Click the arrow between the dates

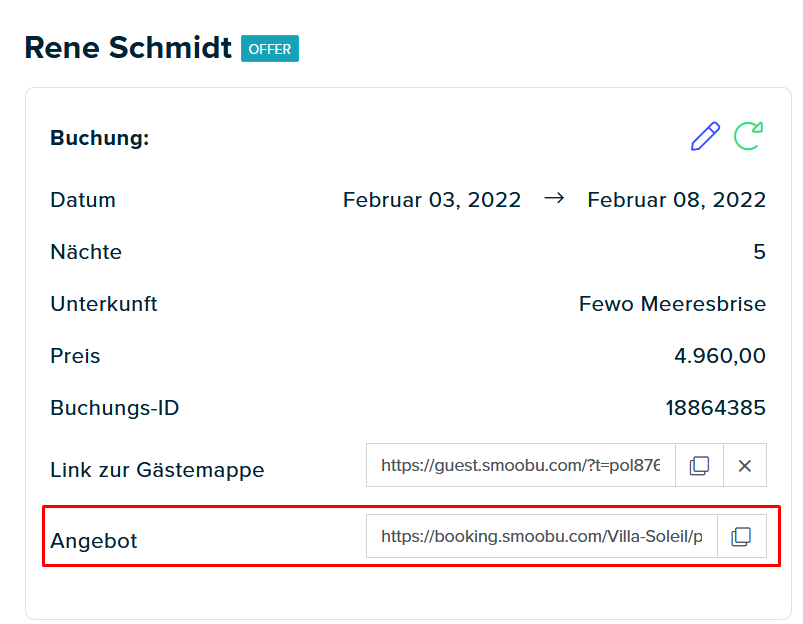pos(554,198)
